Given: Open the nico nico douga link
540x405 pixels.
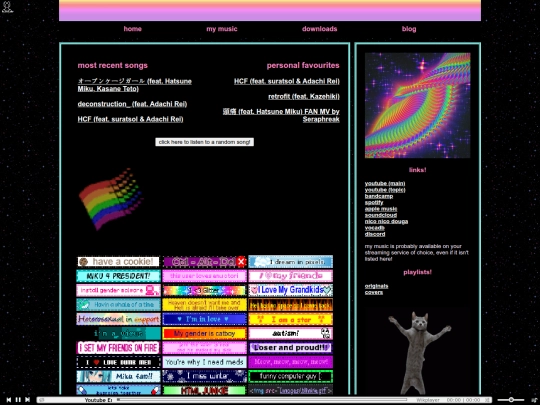Looking at the screenshot, I should point(386,221).
